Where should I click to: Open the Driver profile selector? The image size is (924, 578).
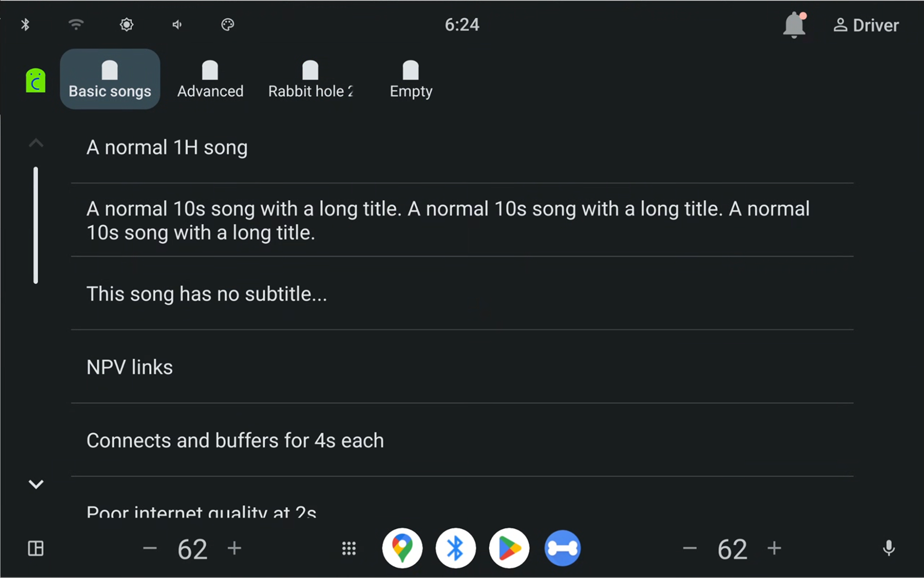click(866, 25)
